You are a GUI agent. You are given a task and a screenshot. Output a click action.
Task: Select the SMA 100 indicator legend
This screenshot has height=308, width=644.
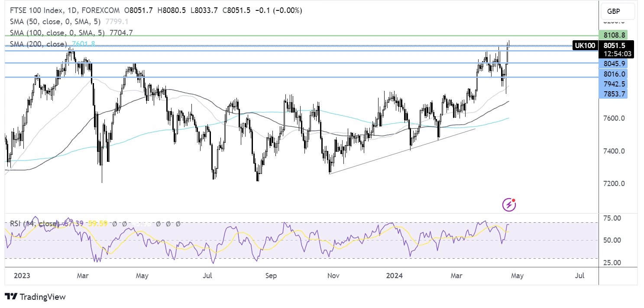point(71,32)
